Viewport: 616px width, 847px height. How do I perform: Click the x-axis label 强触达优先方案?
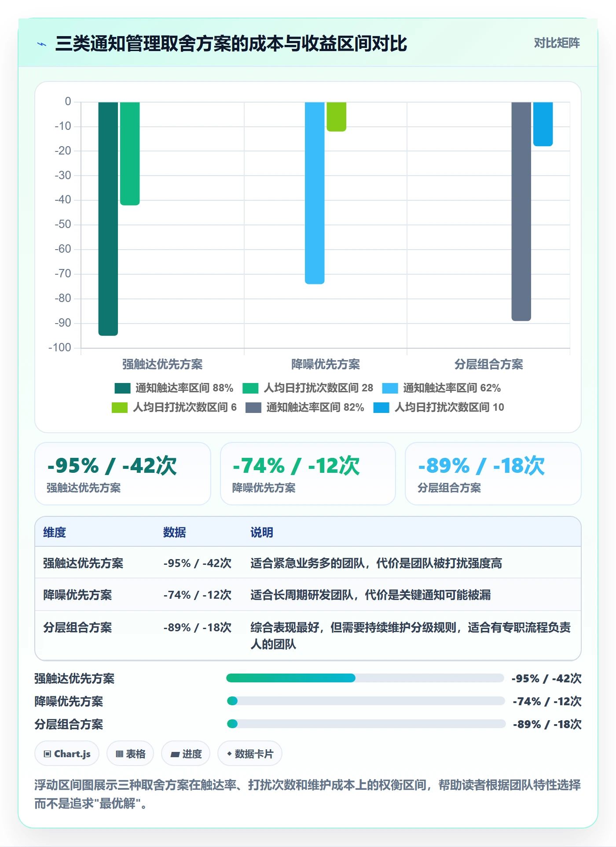click(x=162, y=364)
